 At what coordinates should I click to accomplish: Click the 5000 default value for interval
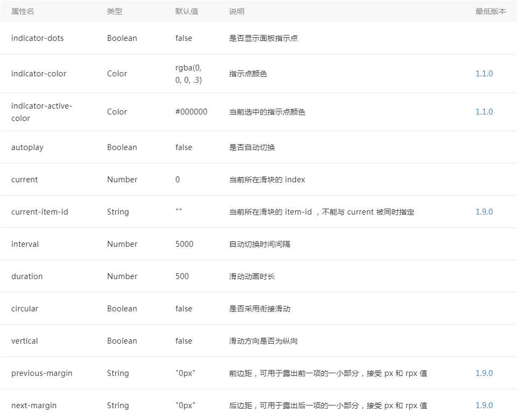click(185, 244)
